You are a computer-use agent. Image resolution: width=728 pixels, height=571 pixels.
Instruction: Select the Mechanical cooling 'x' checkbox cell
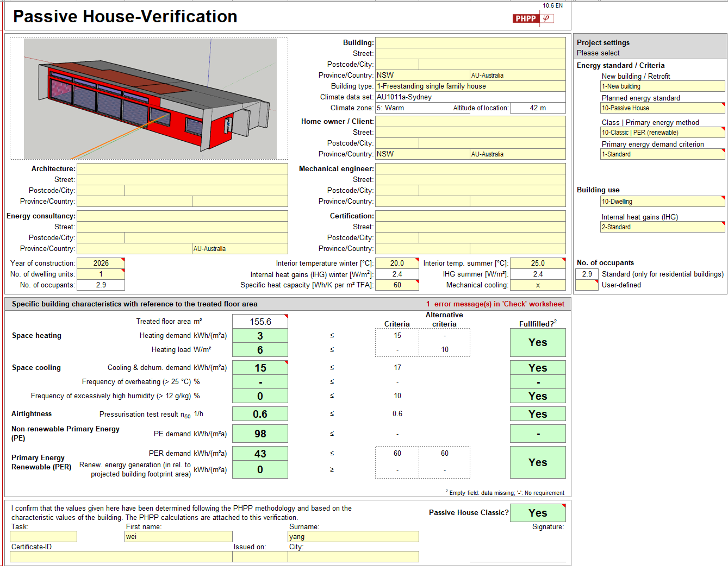(538, 285)
